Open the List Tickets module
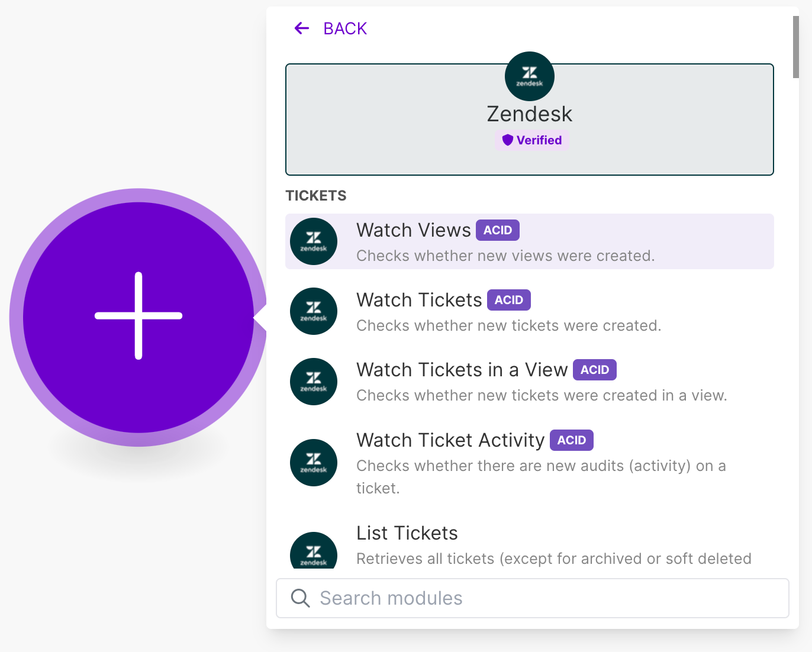 click(x=530, y=544)
